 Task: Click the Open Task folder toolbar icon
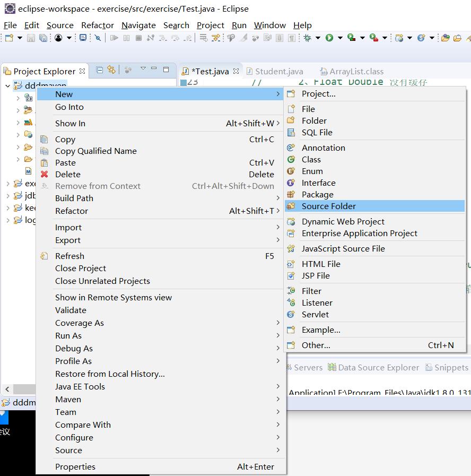(457, 38)
